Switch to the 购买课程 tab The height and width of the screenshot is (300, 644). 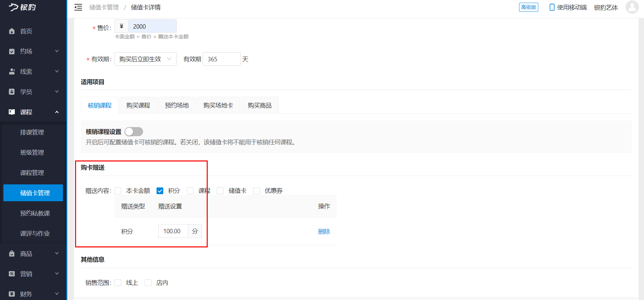[x=138, y=106]
